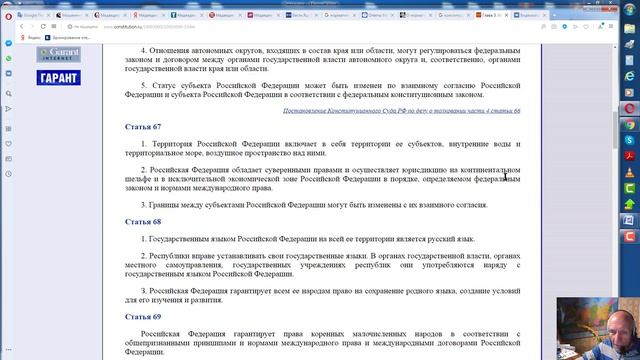Open Messenger in the Opera sidebar
The width and height of the screenshot is (640, 360).
[x=9, y=43]
